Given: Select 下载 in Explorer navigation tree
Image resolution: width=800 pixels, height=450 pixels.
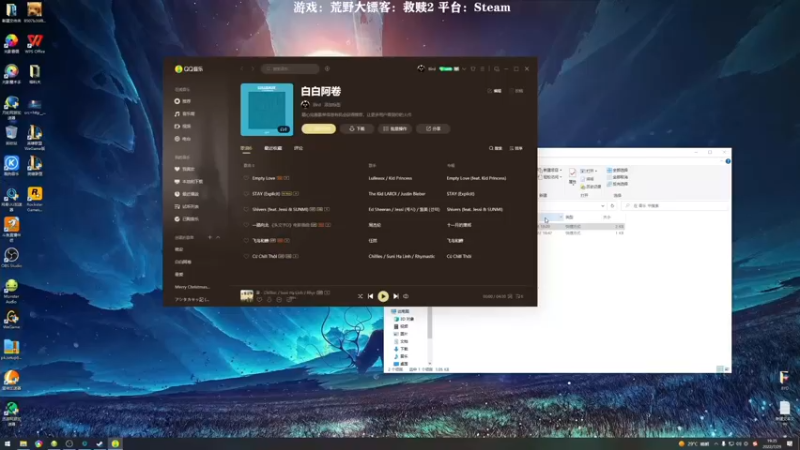Looking at the screenshot, I should pos(401,348).
